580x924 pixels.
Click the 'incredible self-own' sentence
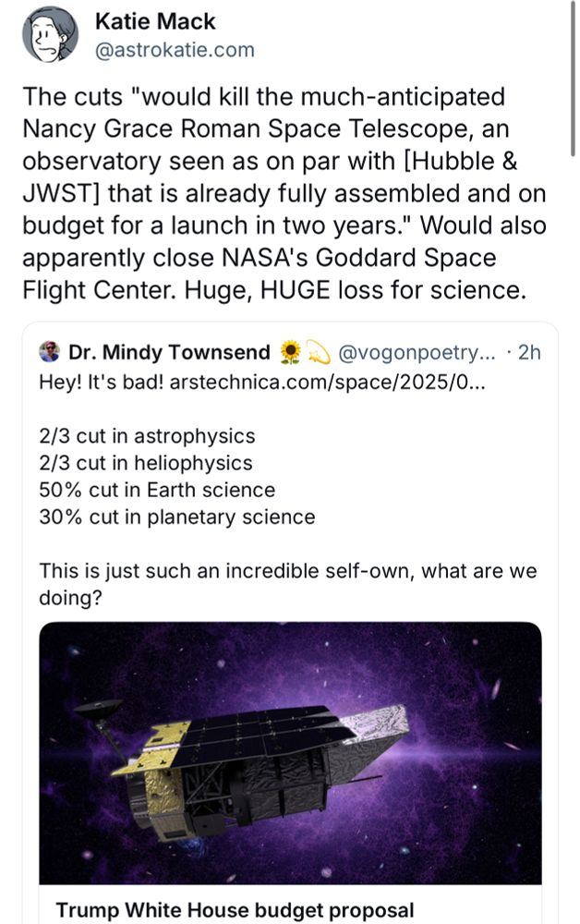click(x=288, y=584)
